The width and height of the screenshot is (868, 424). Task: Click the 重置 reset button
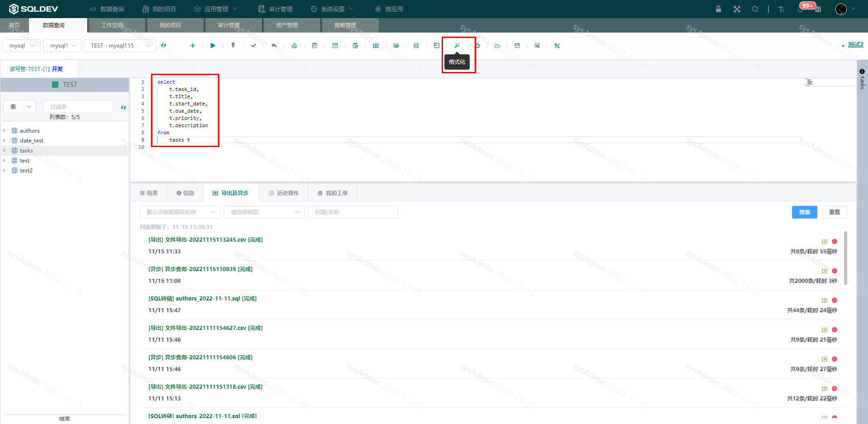click(x=835, y=212)
